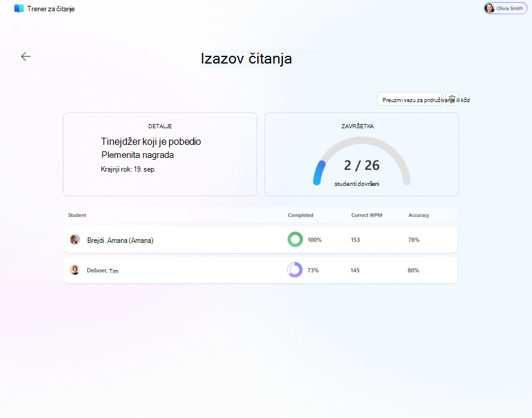Click the 100% completed value

314,240
